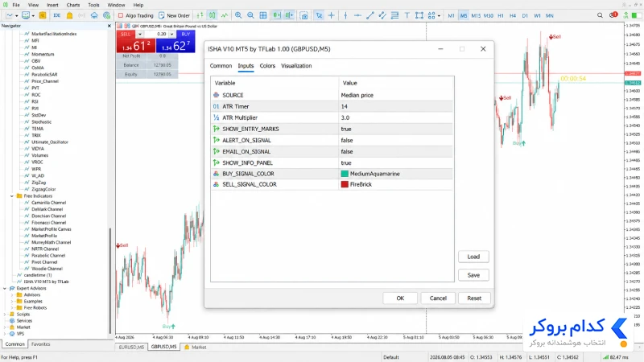Click the OK button
The height and width of the screenshot is (362, 644).
[400, 298]
